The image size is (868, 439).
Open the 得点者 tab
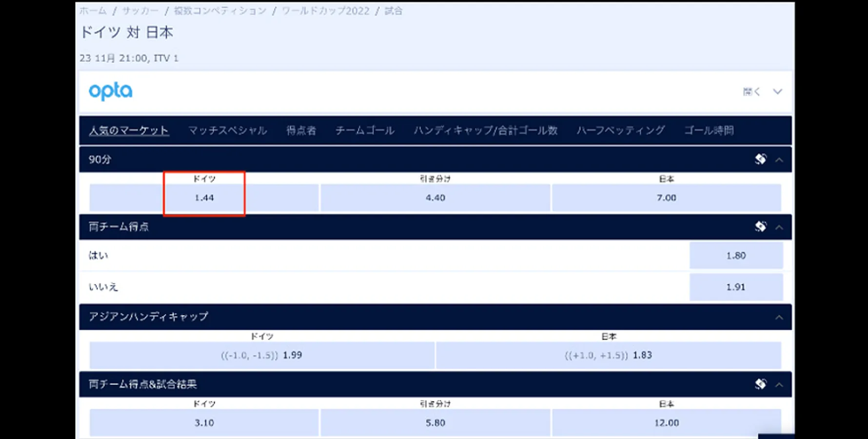[x=301, y=130]
